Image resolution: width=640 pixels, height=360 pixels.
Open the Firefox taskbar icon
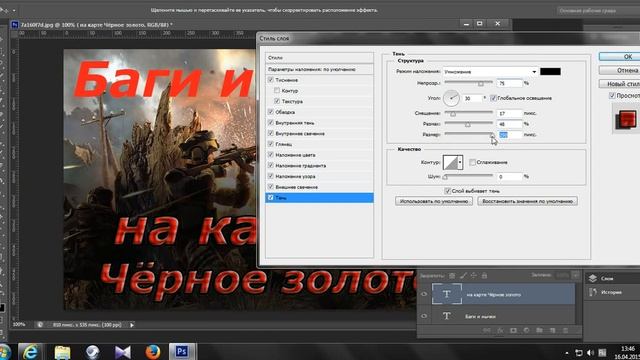(153, 352)
